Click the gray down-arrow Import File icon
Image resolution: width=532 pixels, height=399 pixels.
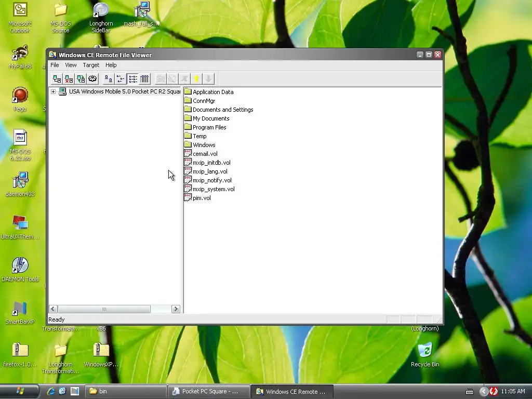(208, 79)
